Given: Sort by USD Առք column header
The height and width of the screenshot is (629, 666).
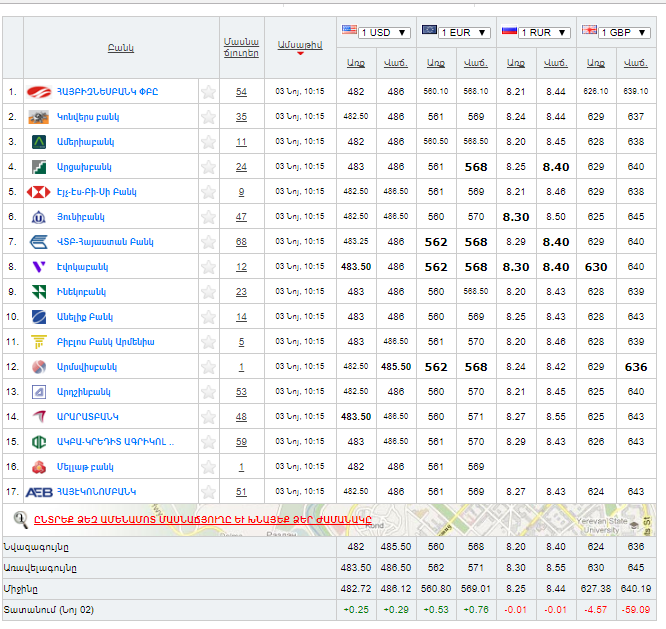Looking at the screenshot, I should point(356,63).
